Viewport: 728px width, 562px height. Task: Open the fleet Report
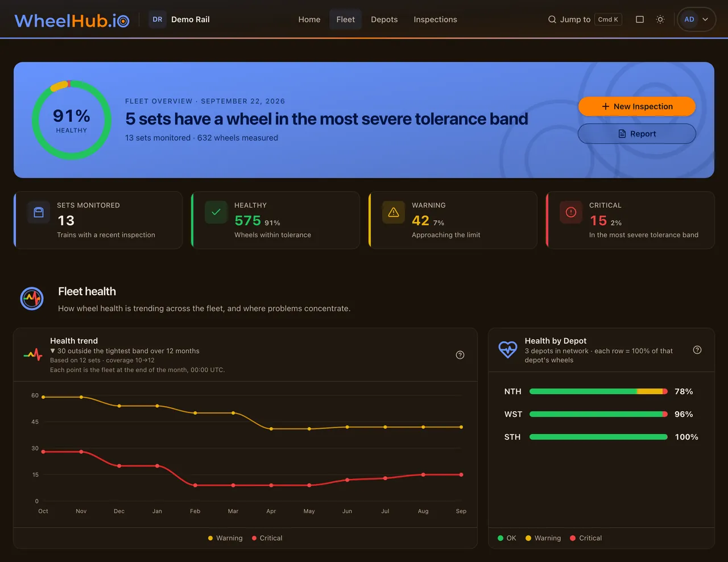click(x=637, y=134)
